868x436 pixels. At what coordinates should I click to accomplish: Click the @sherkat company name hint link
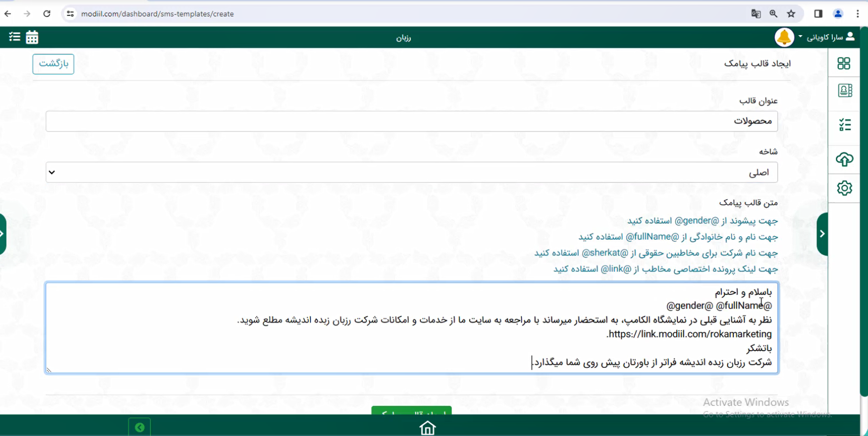[656, 253]
